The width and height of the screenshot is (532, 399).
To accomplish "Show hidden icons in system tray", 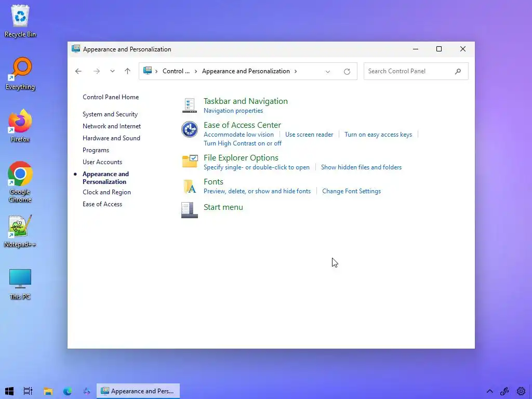I will [489, 391].
